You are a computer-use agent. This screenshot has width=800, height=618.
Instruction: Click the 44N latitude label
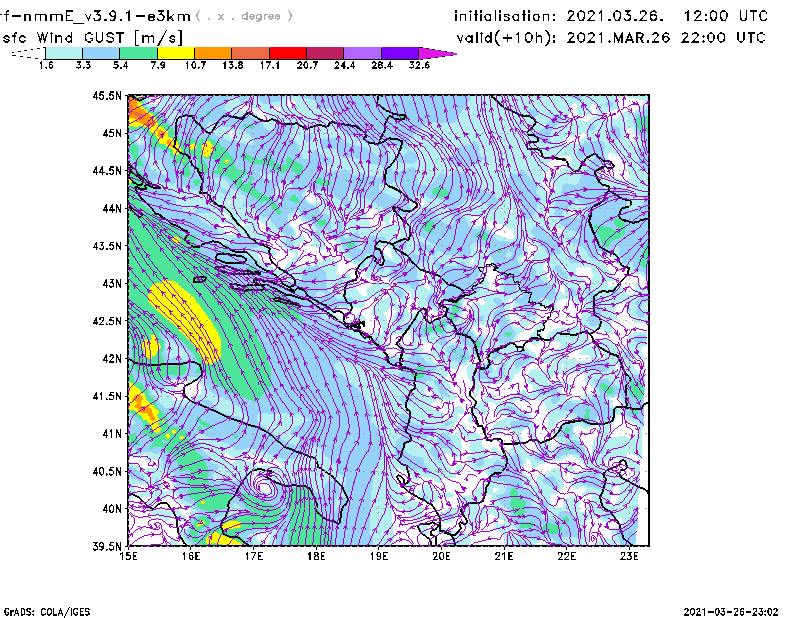[x=112, y=208]
